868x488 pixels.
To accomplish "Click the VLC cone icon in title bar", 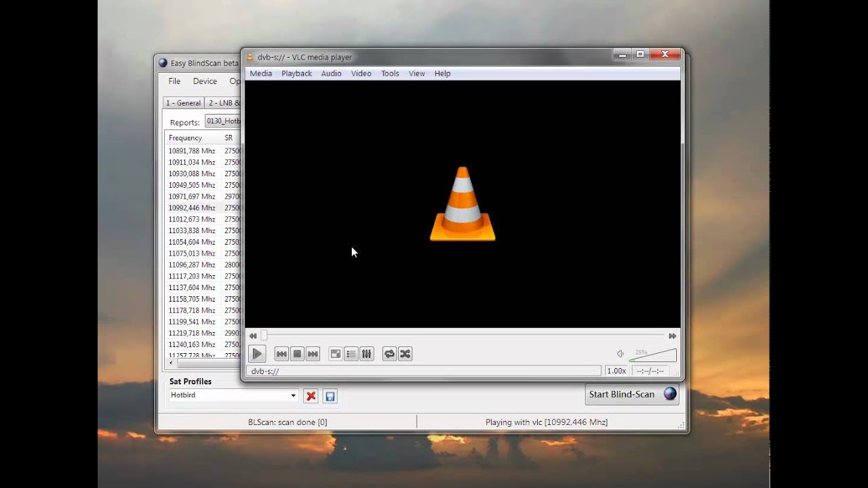I will 250,57.
